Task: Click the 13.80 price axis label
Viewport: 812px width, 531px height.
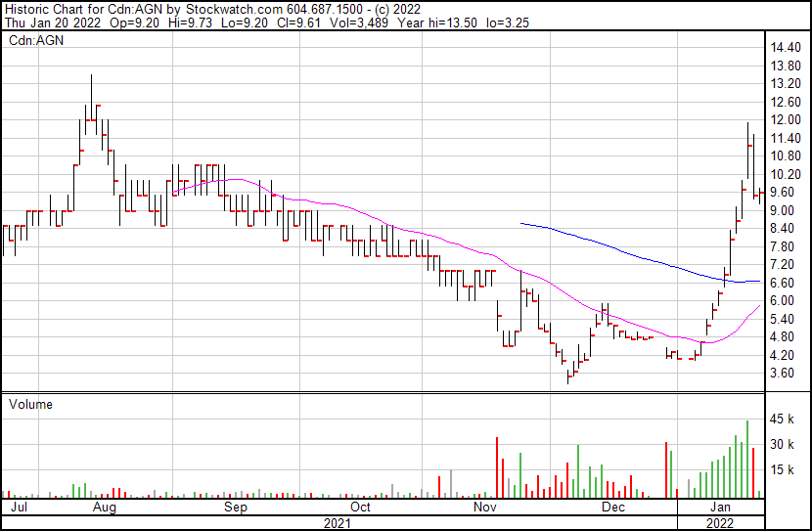Action: tap(786, 66)
